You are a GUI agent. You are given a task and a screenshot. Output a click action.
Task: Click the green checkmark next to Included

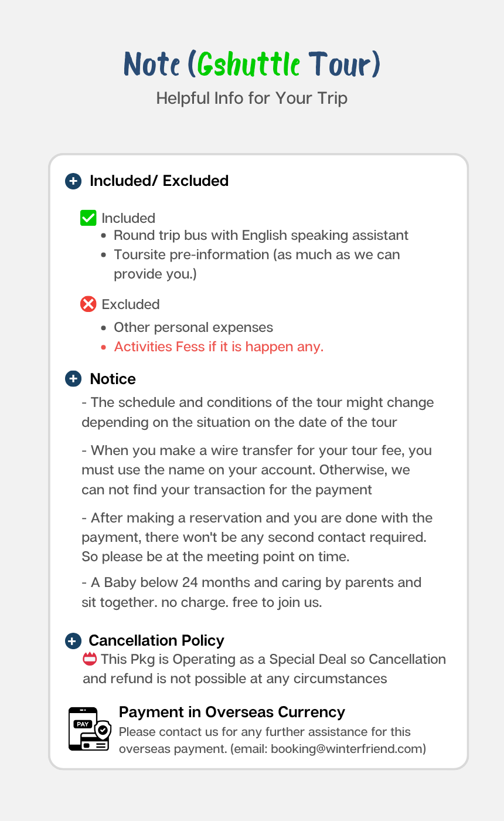point(88,218)
